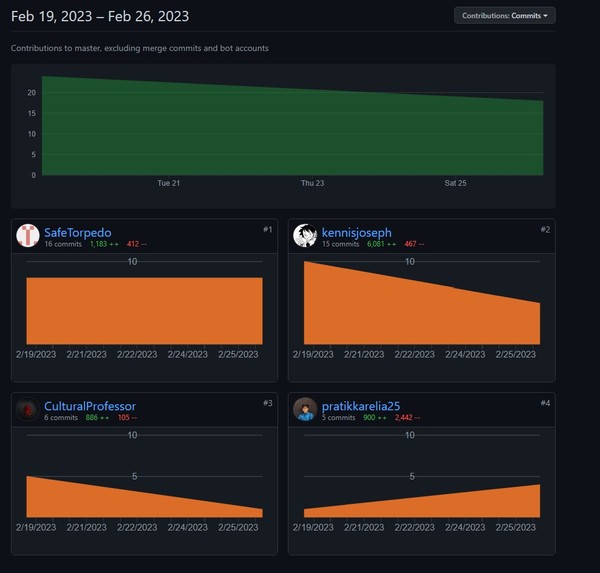This screenshot has height=573, width=600.
Task: Open the CulturalProfessor profile link
Action: pos(90,406)
